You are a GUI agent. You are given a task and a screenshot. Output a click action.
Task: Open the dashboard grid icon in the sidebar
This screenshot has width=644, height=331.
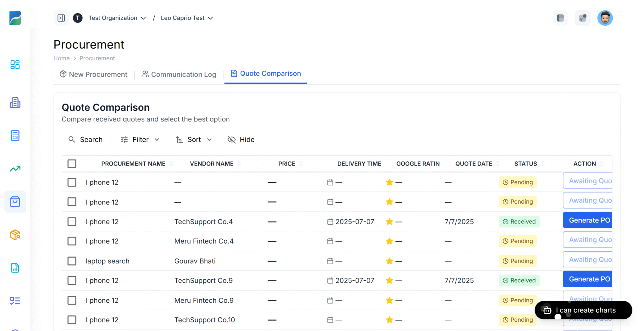(x=15, y=65)
